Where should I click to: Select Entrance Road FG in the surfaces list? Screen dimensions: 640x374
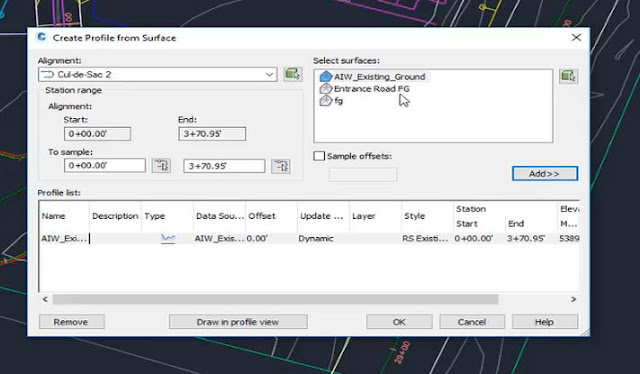[x=371, y=89]
